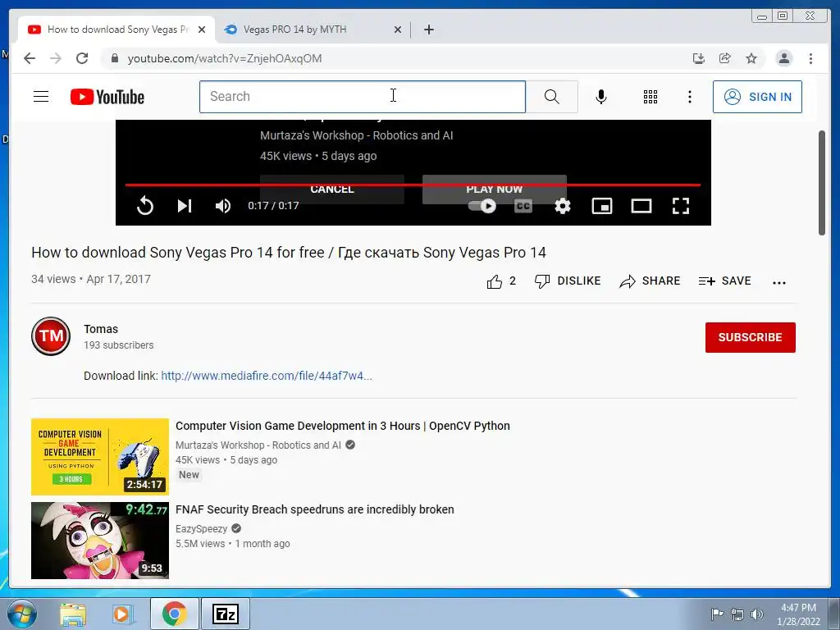Click the page vertical scrollbar
This screenshot has height=630, width=840.
coord(822,182)
